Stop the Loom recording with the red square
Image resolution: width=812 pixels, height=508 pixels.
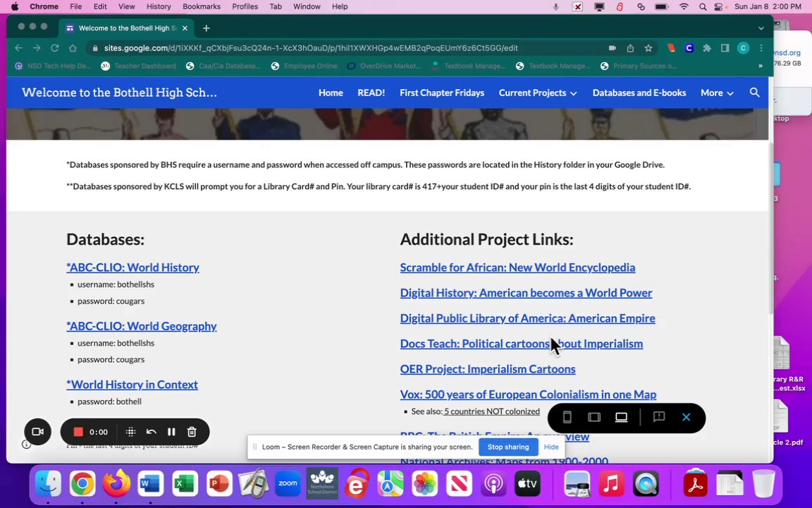pos(78,432)
